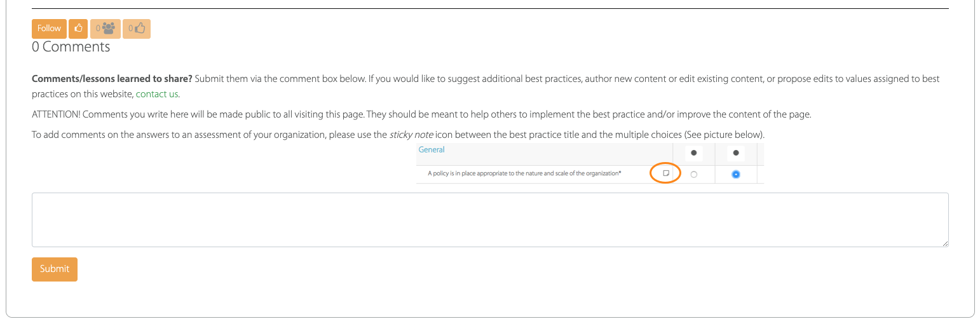Click the faded likes count thumbs-up
The height and width of the screenshot is (333, 980).
(137, 29)
